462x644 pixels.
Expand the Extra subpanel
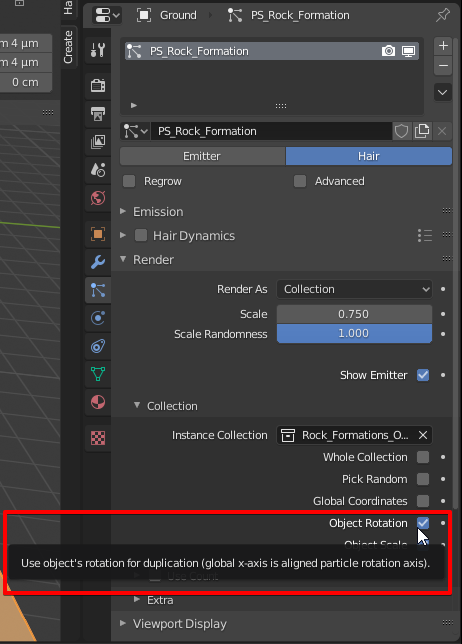tap(137, 600)
